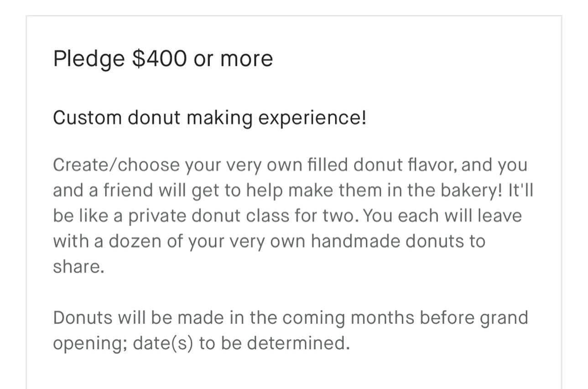Click the word "Custom" in the reward title
588x389 pixels.
point(88,118)
